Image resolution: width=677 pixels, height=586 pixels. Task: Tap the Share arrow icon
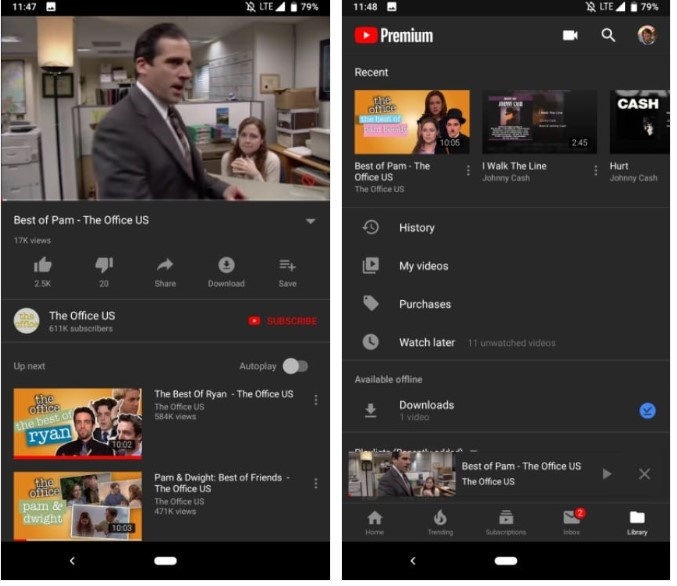pyautogui.click(x=165, y=265)
